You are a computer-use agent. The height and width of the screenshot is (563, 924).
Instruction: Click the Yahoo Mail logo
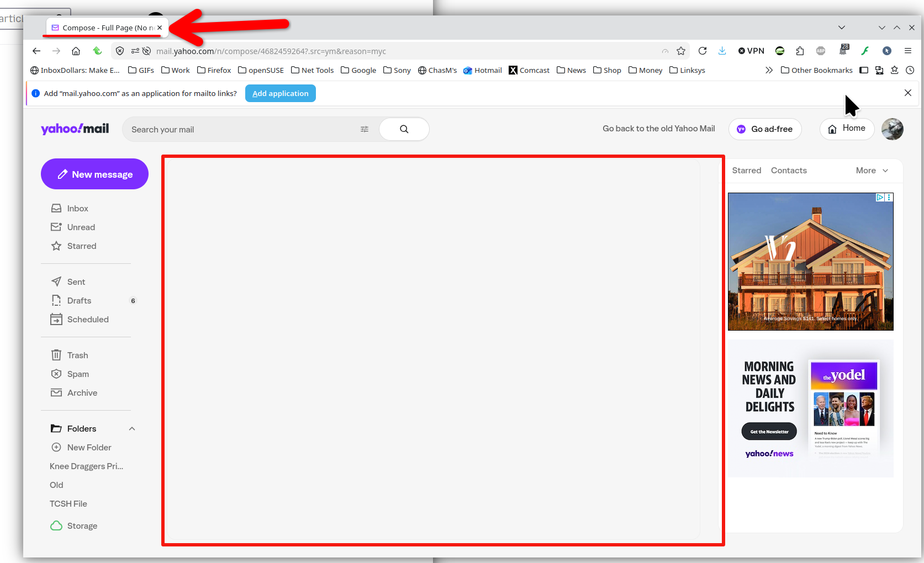tap(75, 129)
